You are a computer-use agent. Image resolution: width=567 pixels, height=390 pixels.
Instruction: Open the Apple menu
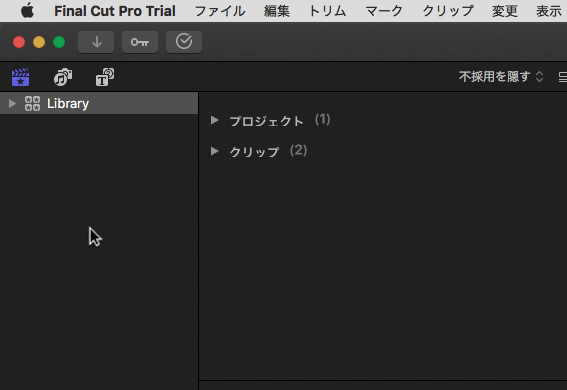click(27, 10)
